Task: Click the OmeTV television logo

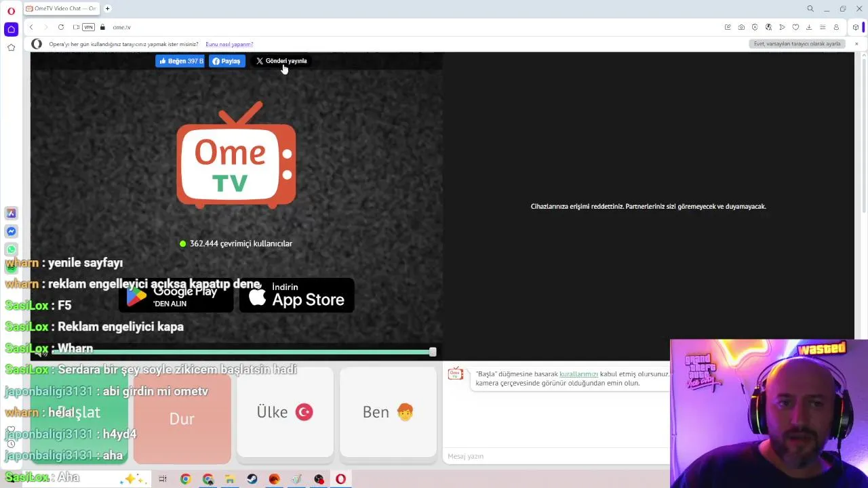Action: (x=236, y=155)
